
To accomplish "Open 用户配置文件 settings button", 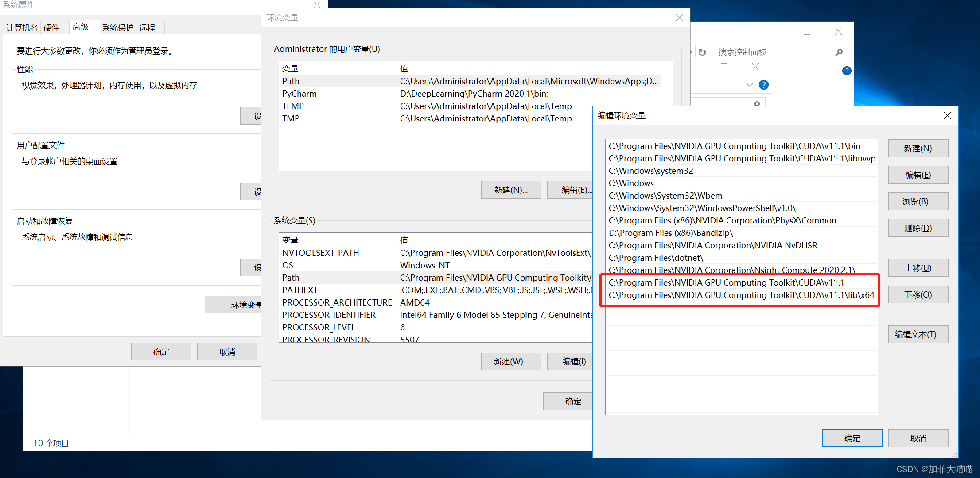I will pyautogui.click(x=251, y=192).
